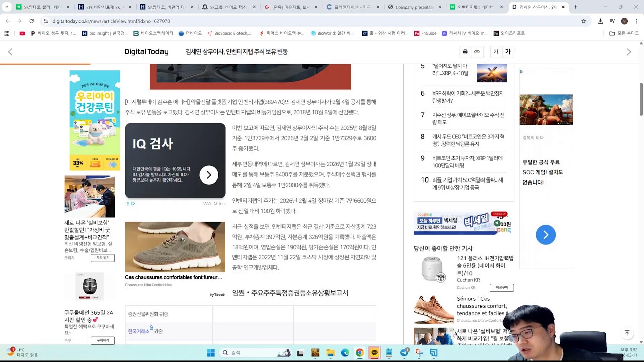
Task: Open the shoe ad image thumbnail
Action: click(175, 247)
